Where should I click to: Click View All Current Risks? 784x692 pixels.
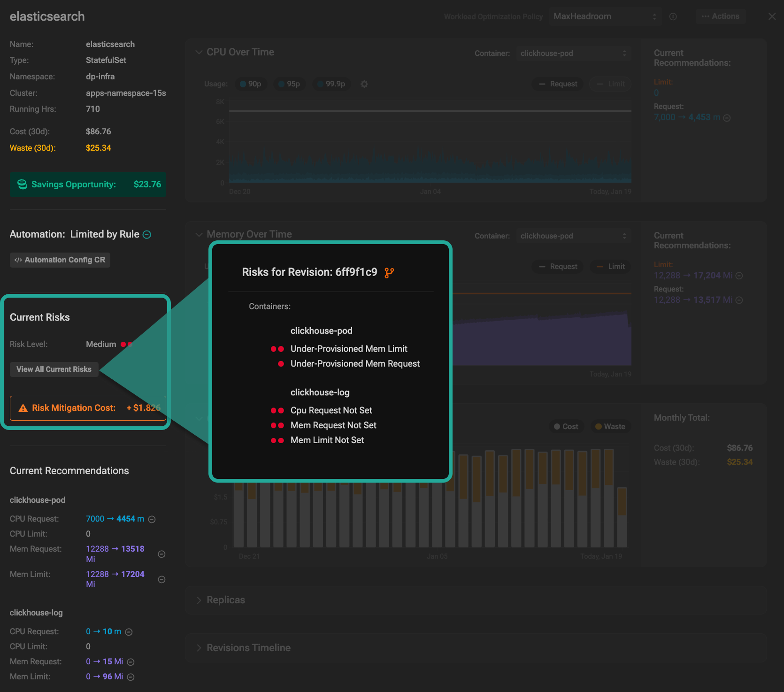pos(54,369)
